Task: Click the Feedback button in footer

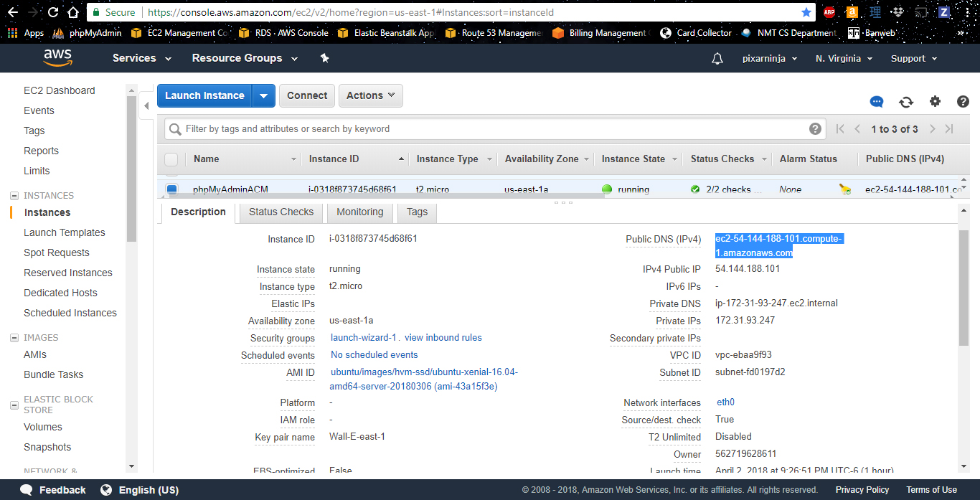Action: pyautogui.click(x=53, y=490)
